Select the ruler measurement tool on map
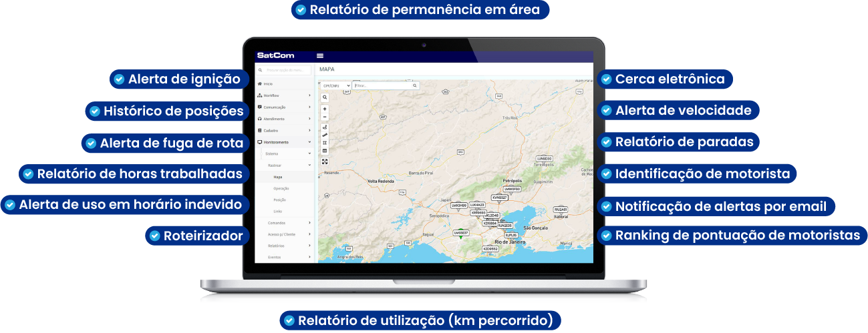 click(x=325, y=135)
